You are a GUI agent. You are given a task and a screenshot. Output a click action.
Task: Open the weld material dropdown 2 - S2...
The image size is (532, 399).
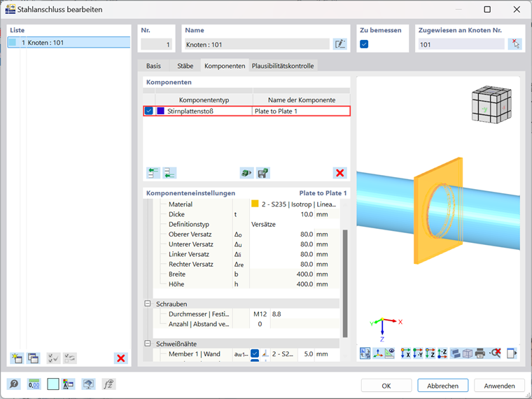pyautogui.click(x=284, y=354)
